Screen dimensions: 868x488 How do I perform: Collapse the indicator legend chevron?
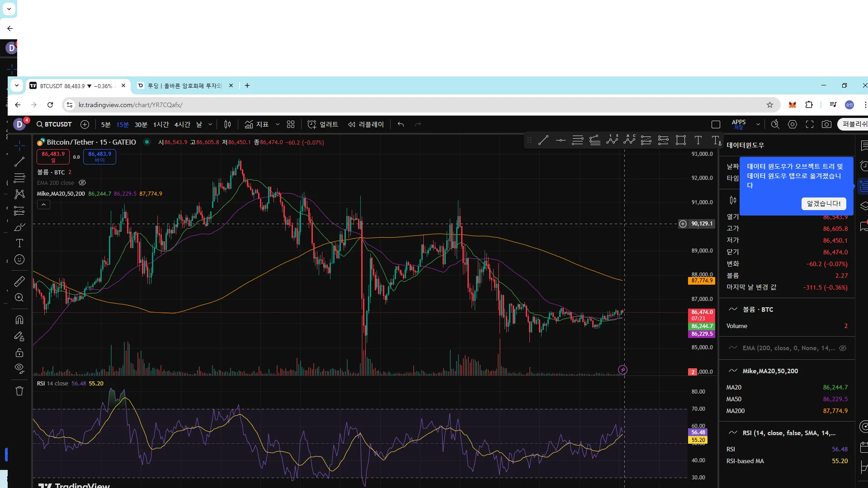[43, 205]
